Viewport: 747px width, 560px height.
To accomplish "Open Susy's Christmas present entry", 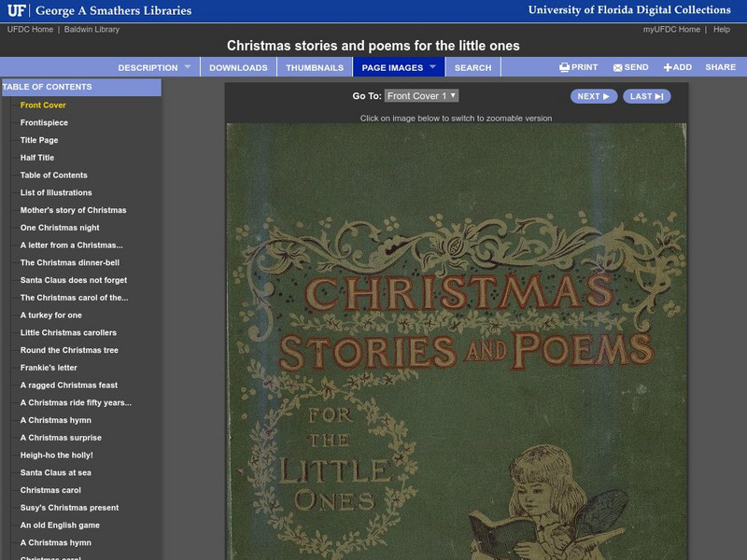I will tap(69, 508).
